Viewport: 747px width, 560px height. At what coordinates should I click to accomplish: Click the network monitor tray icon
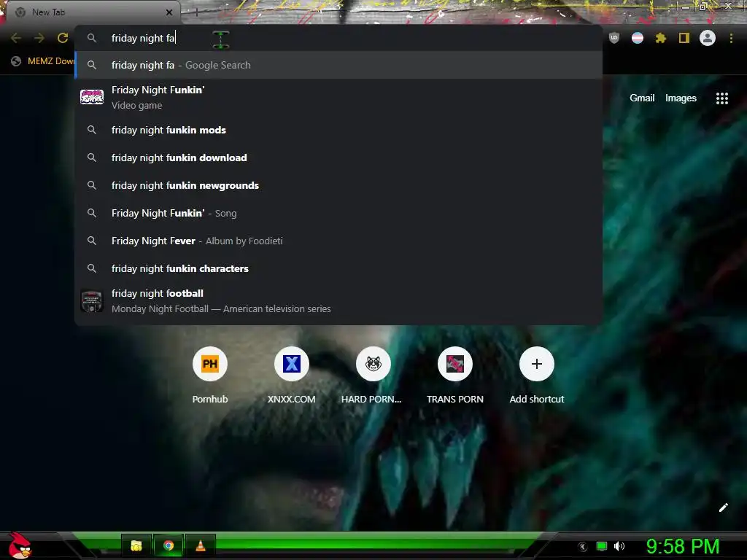tap(602, 546)
